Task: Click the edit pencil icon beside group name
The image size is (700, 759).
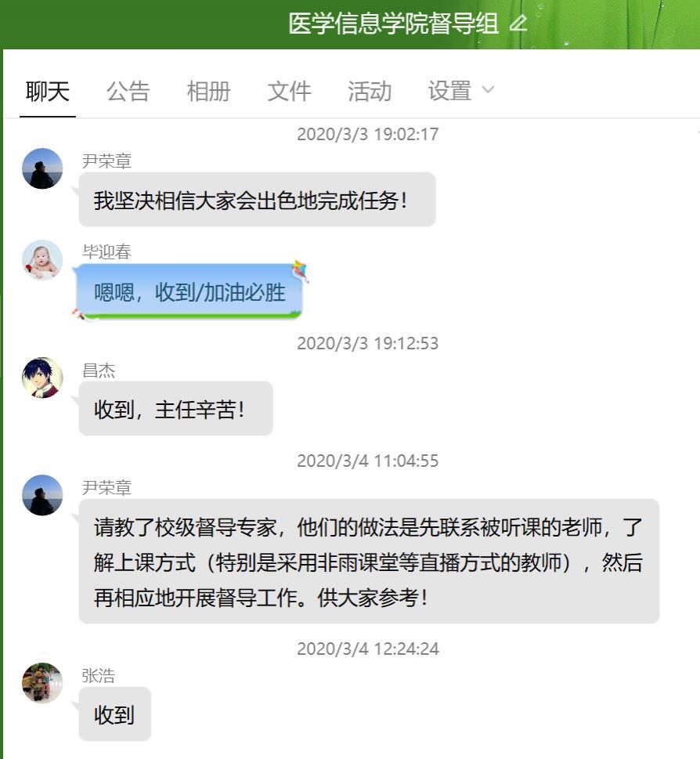Action: click(518, 23)
